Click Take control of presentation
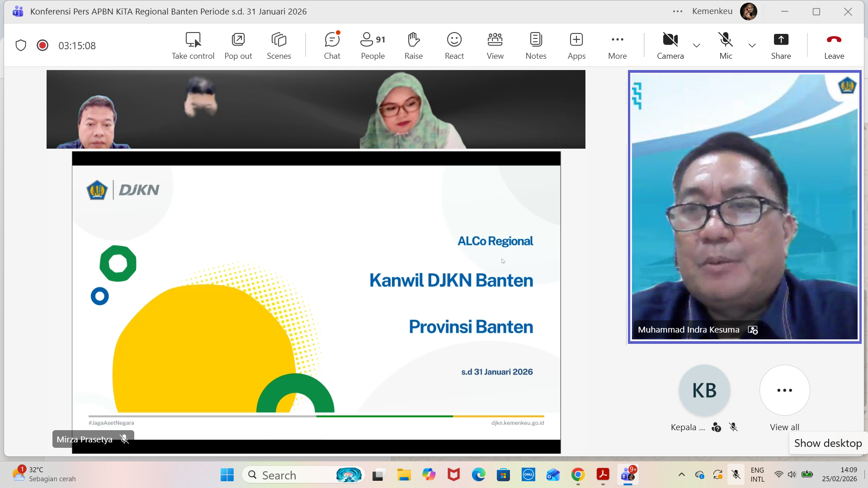 (x=193, y=46)
